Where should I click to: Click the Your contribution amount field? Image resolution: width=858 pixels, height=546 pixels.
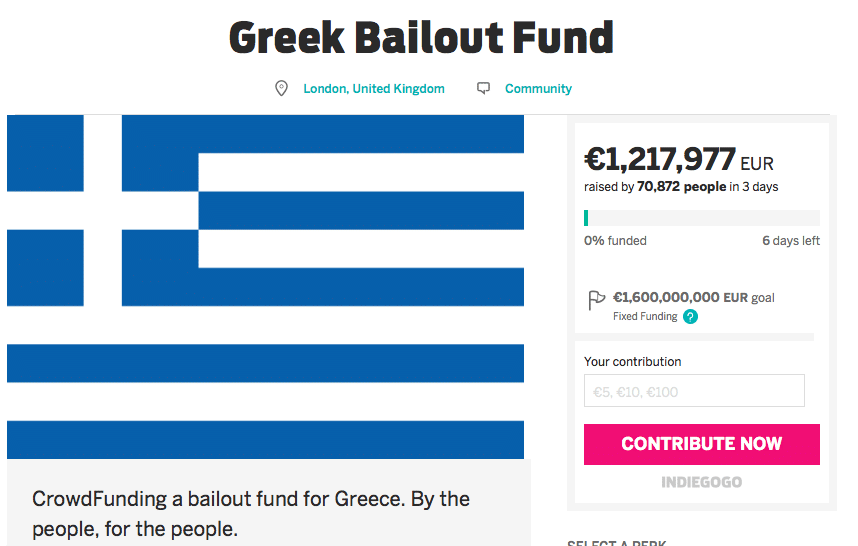point(694,391)
